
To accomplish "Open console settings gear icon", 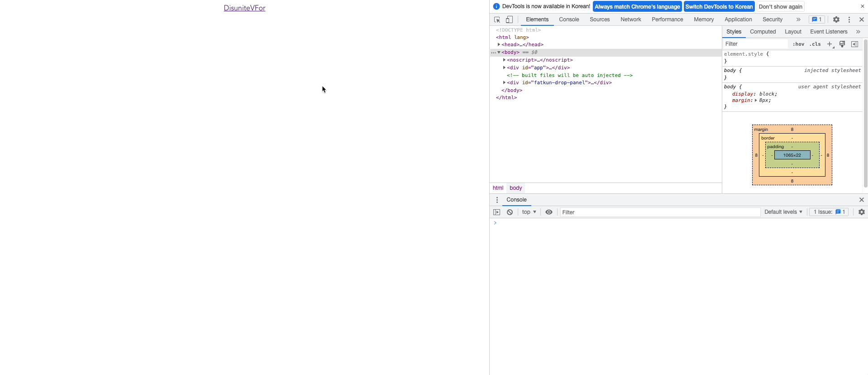I will point(861,212).
